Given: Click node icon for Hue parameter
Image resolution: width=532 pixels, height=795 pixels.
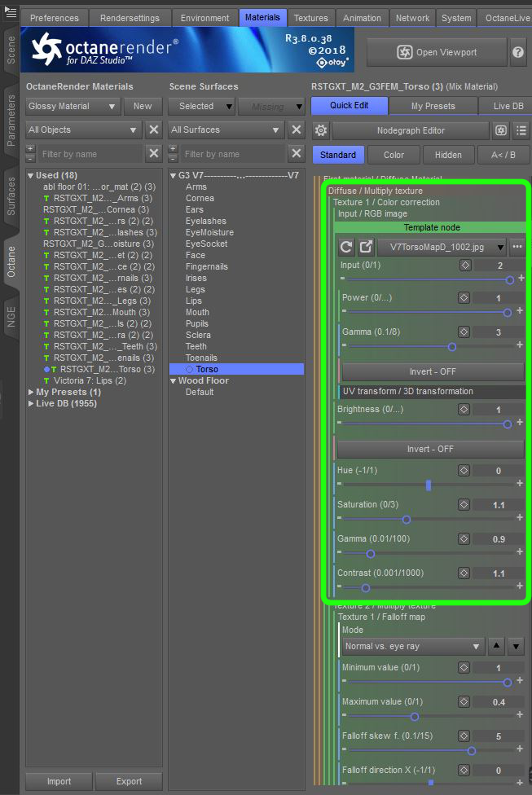Looking at the screenshot, I should click(x=464, y=470).
